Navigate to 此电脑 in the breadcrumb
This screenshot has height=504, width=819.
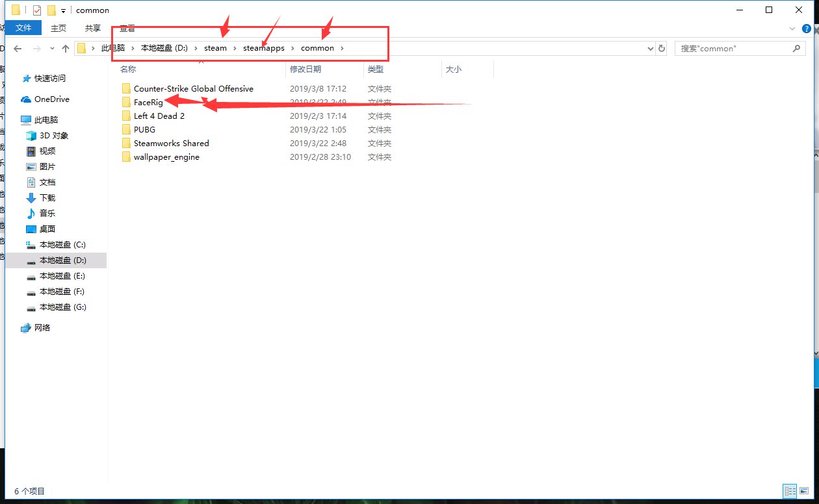click(112, 48)
